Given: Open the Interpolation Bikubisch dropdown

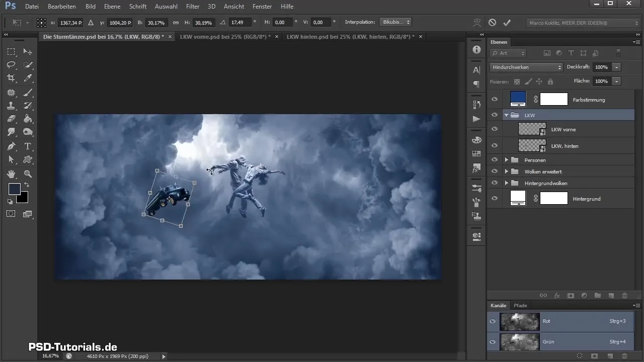Looking at the screenshot, I should point(395,23).
